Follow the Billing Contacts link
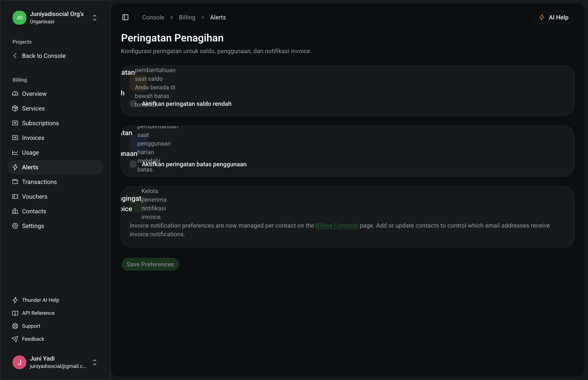 click(x=337, y=226)
